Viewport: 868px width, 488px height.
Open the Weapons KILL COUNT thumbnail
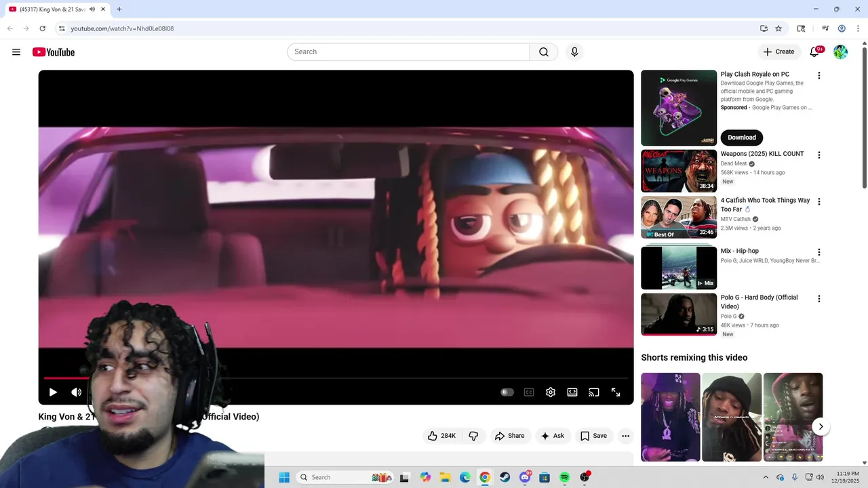pos(679,171)
